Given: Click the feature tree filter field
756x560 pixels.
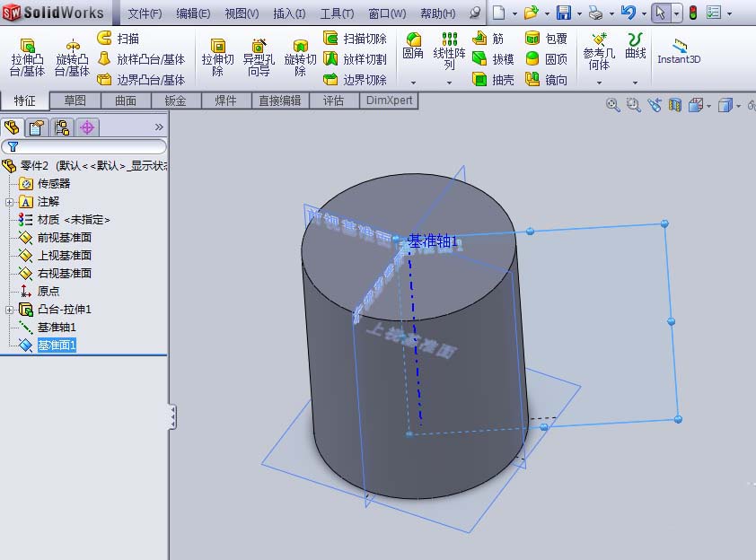Looking at the screenshot, I should 84,146.
